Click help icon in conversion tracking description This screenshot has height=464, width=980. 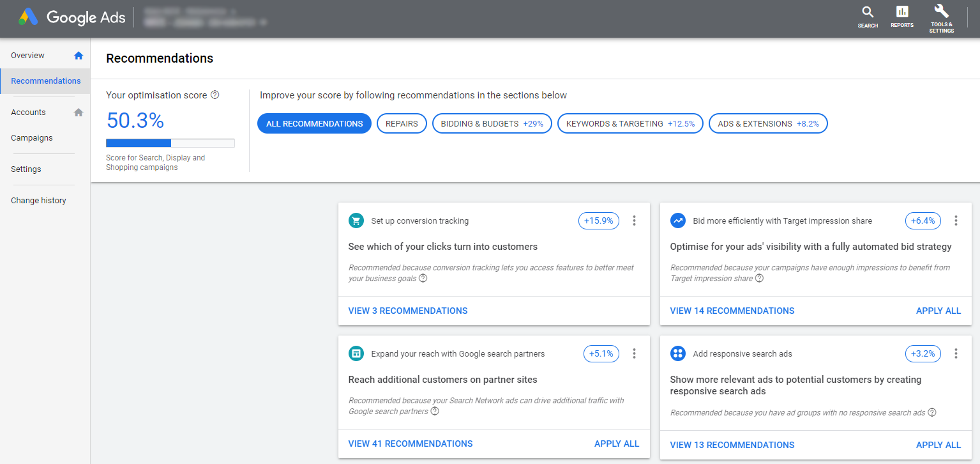pyautogui.click(x=423, y=279)
